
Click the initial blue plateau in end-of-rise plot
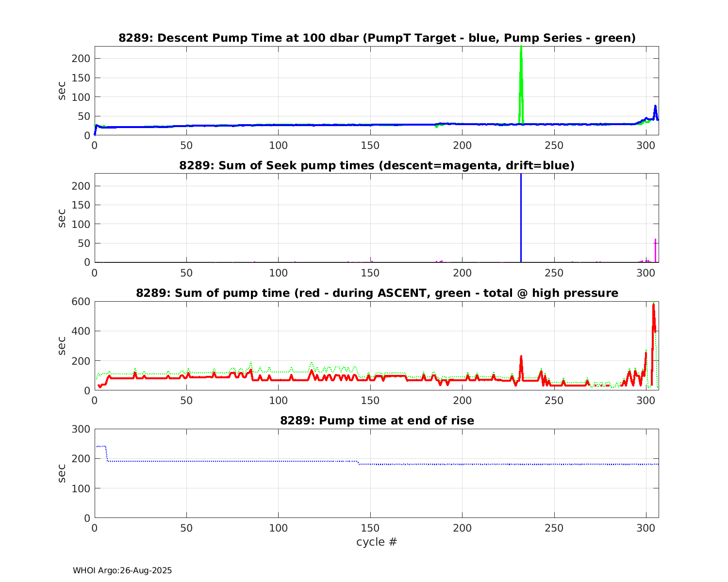[101, 446]
